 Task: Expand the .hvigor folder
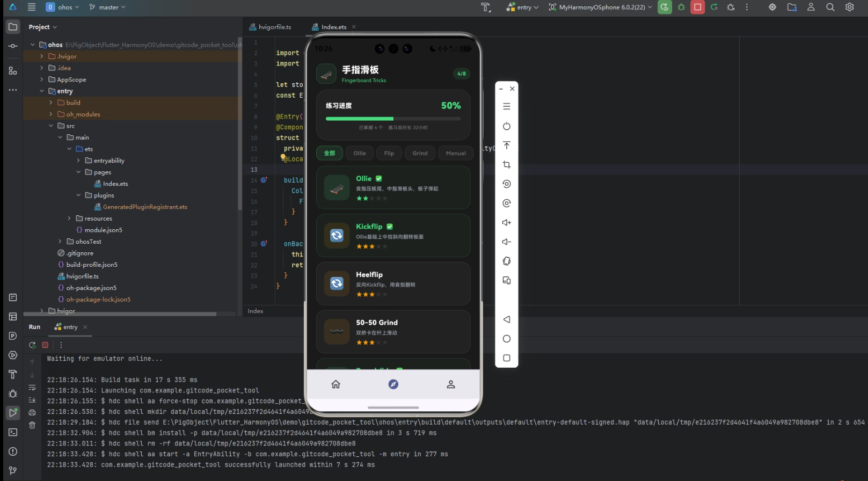(x=42, y=56)
